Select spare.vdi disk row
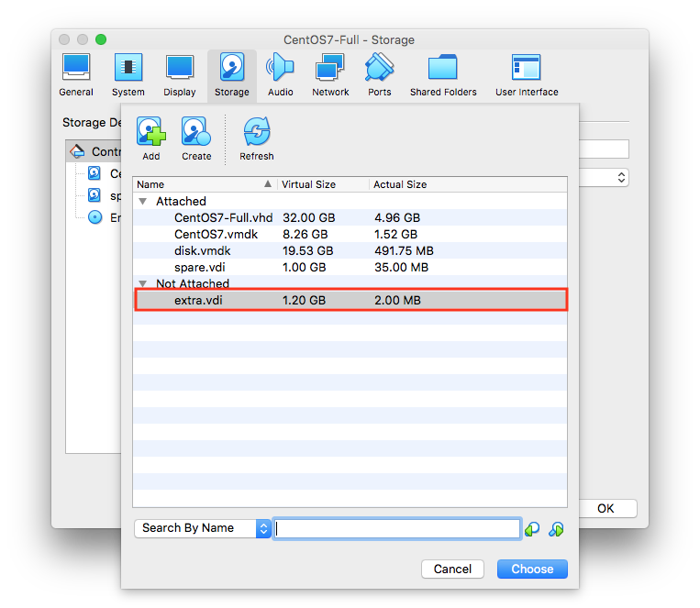The image size is (700, 608). coord(350,268)
